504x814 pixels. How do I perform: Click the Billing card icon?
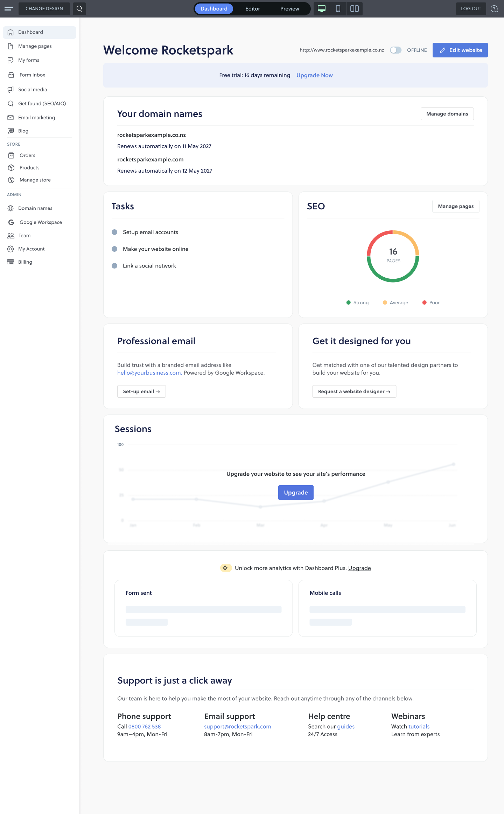[10, 262]
